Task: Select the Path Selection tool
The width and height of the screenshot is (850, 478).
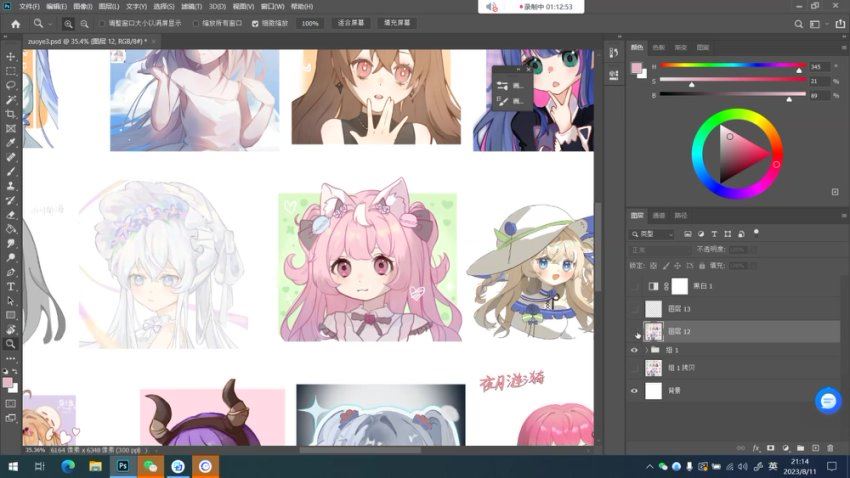Action: pos(10,301)
